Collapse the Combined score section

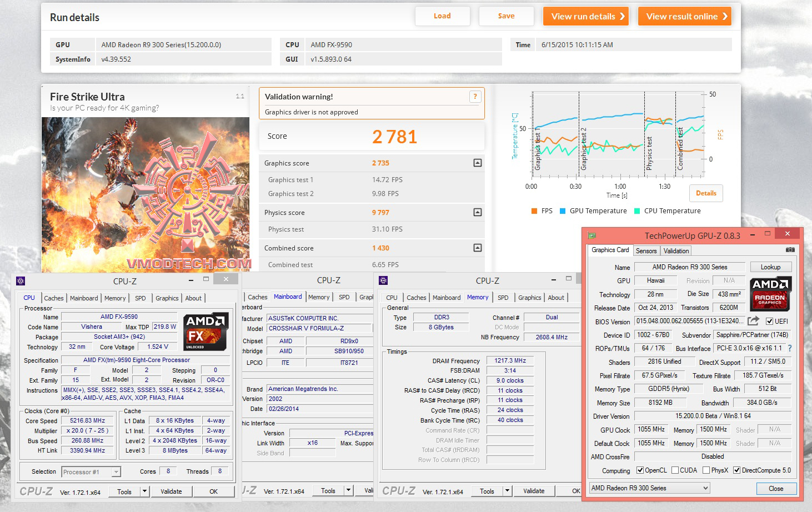[477, 248]
